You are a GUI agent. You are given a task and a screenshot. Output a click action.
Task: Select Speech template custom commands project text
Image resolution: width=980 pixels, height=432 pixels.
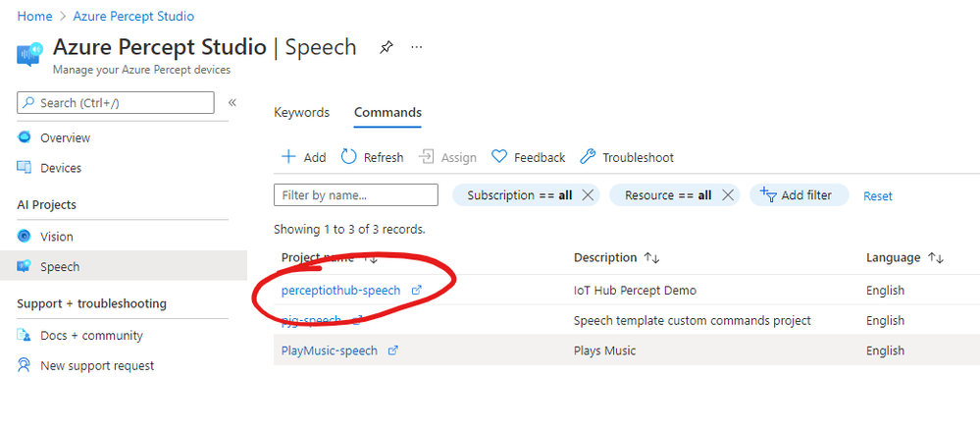click(693, 320)
